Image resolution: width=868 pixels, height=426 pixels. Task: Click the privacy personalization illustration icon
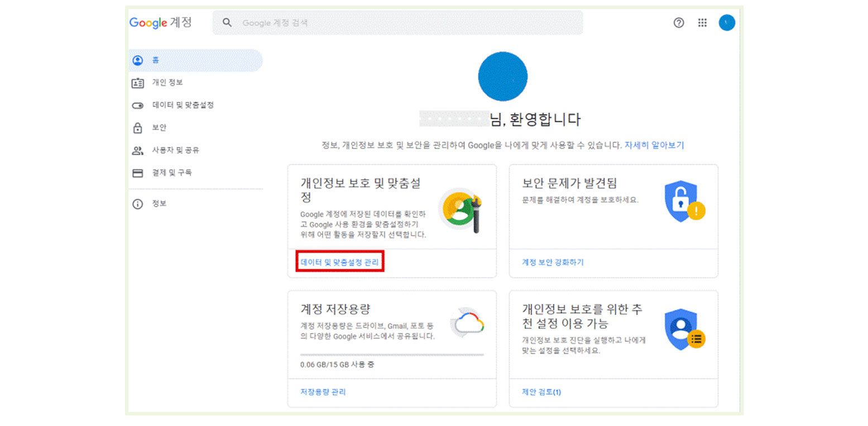click(x=461, y=210)
